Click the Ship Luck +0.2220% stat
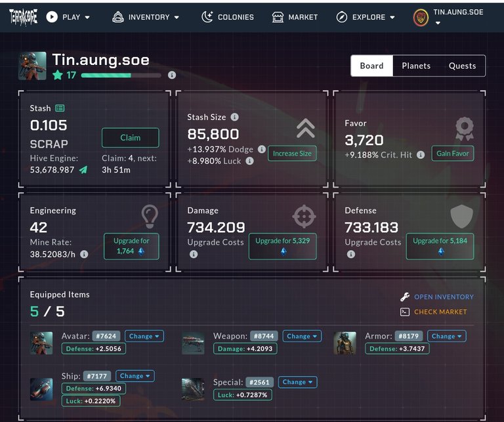504x422 pixels. pos(91,401)
